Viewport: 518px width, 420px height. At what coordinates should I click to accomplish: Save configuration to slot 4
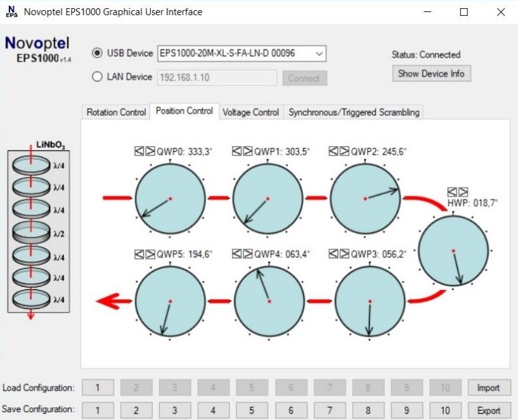point(213,410)
